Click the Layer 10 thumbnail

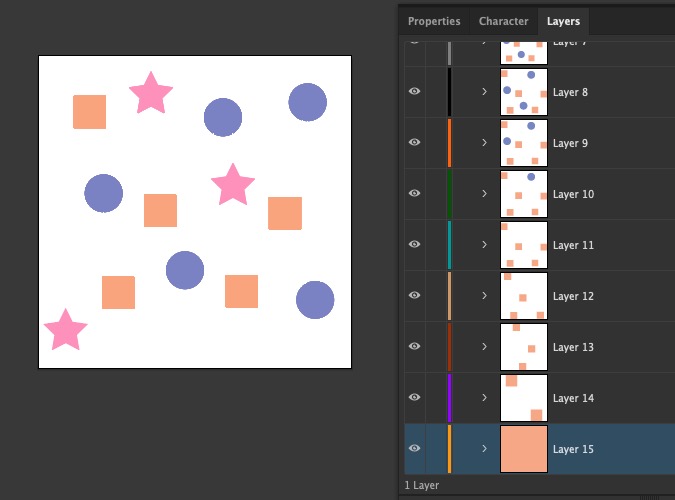(x=524, y=194)
